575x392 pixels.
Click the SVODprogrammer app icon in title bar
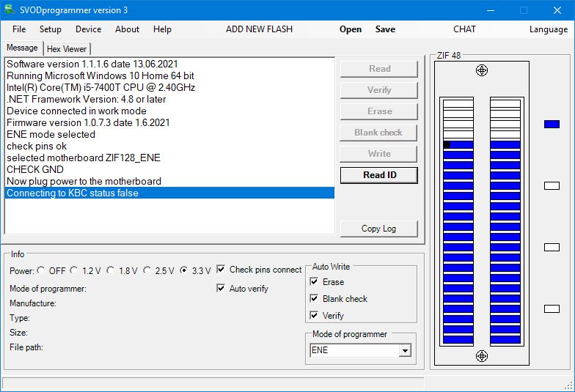(x=9, y=10)
